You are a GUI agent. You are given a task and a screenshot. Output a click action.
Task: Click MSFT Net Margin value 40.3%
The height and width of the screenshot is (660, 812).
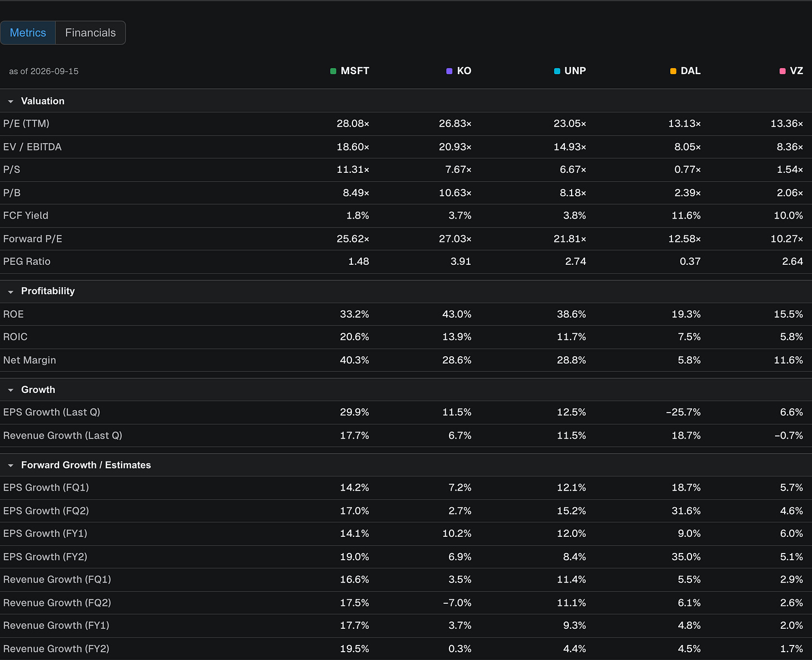tap(355, 361)
